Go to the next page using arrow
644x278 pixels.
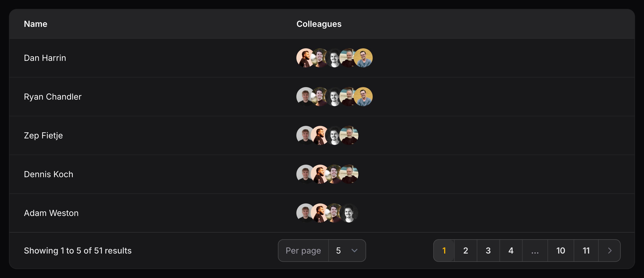[x=609, y=251]
